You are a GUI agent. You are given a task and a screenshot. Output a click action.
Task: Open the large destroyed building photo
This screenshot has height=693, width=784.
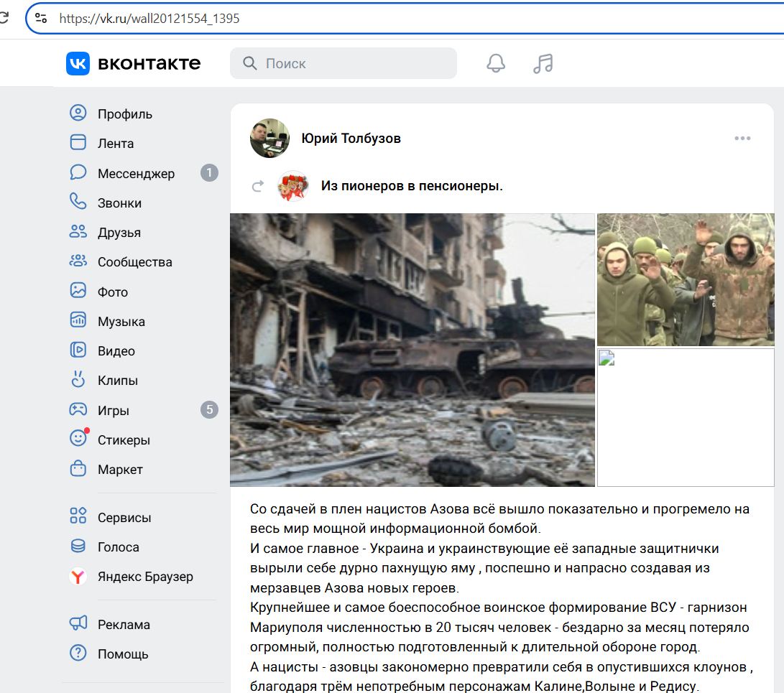tap(412, 350)
